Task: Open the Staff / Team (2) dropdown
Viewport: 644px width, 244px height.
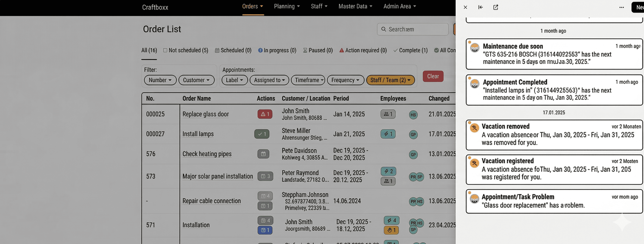Action: point(390,80)
